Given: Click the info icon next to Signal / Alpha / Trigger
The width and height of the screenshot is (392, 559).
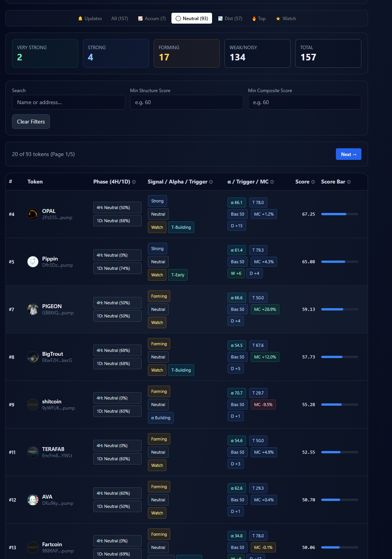Looking at the screenshot, I should (x=211, y=182).
